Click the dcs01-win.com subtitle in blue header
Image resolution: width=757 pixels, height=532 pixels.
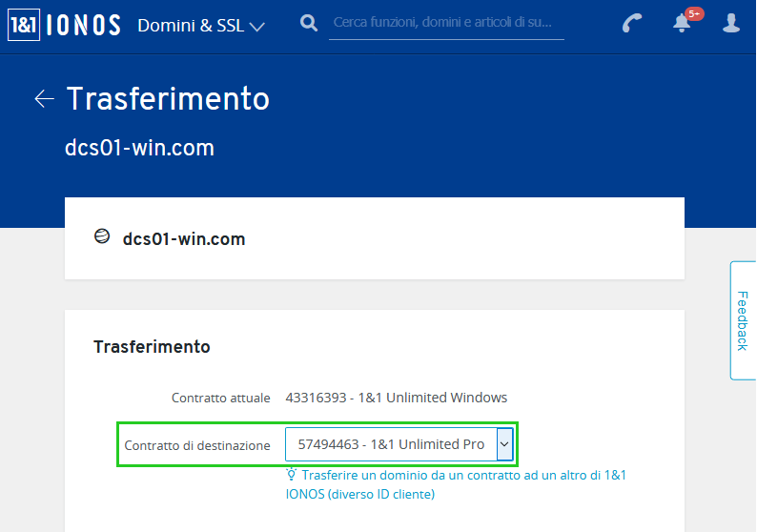pos(139,148)
